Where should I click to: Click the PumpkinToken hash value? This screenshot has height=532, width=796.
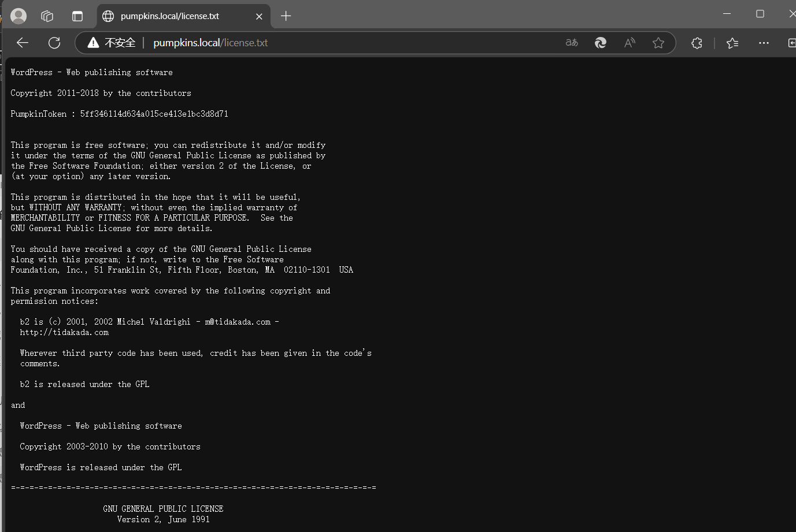(x=154, y=114)
